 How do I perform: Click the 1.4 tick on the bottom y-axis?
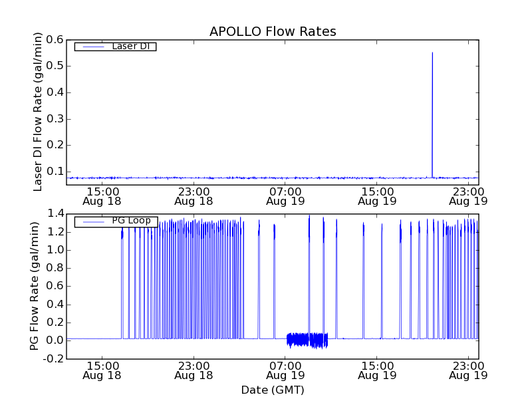pos(55,213)
